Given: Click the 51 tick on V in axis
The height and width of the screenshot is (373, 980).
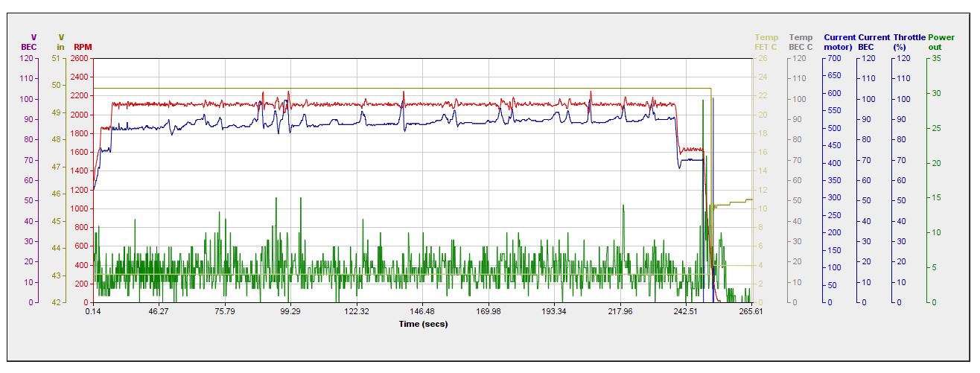Looking at the screenshot, I should click(x=57, y=58).
